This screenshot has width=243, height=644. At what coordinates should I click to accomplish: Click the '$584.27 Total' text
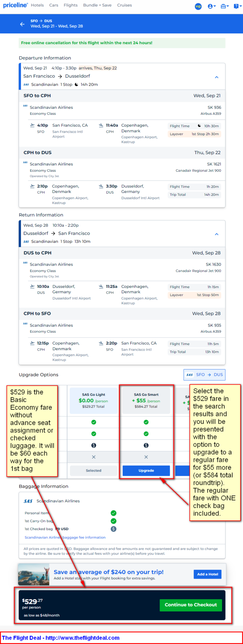(x=146, y=407)
